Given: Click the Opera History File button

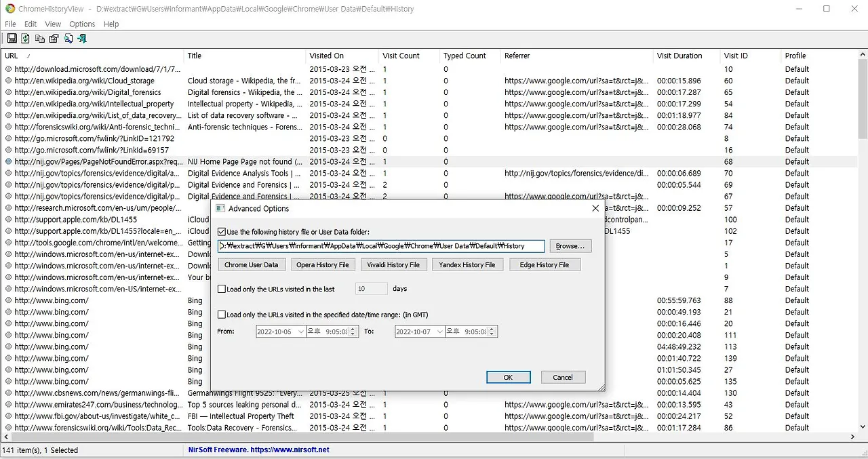Looking at the screenshot, I should 323,264.
